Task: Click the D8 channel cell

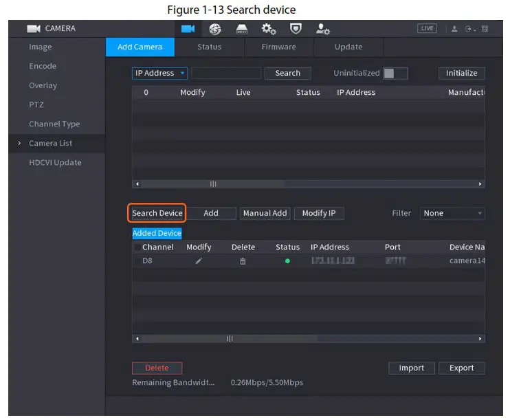Action: 147,261
